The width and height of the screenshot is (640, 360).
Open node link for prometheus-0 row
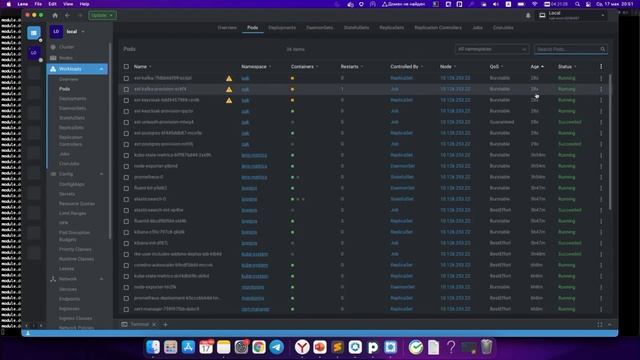pos(455,177)
